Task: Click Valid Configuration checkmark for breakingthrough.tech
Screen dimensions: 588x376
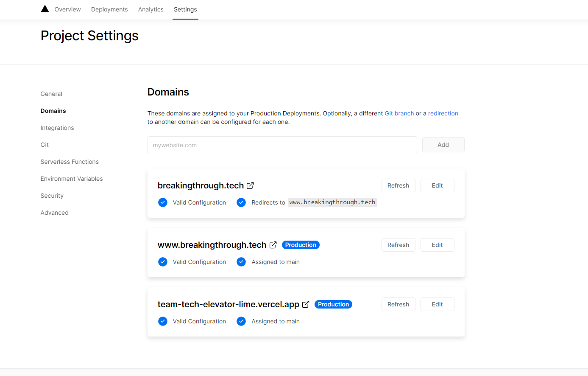Action: 163,202
